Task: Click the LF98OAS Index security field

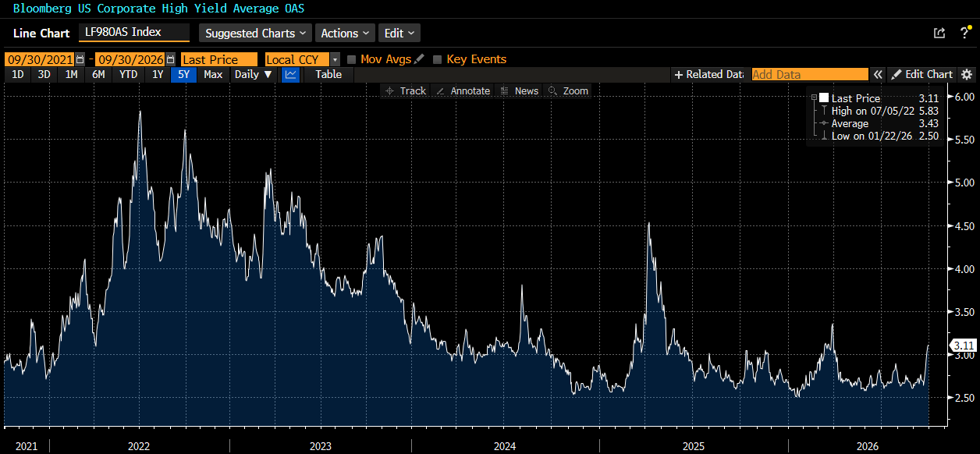Action: [134, 33]
